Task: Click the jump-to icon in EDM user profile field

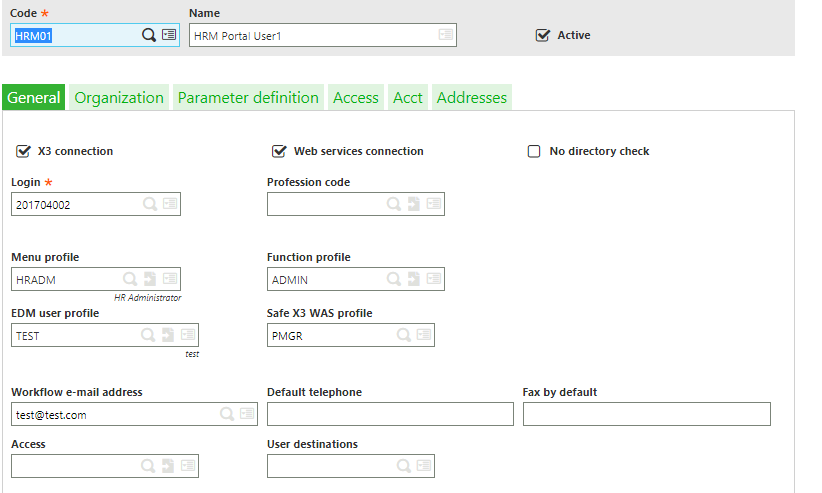Action: pyautogui.click(x=168, y=335)
